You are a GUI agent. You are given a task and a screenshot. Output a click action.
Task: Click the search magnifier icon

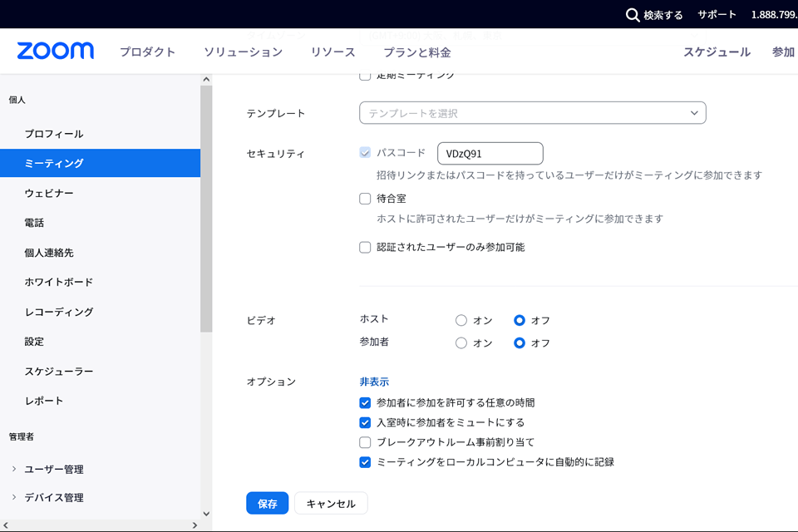pos(633,14)
